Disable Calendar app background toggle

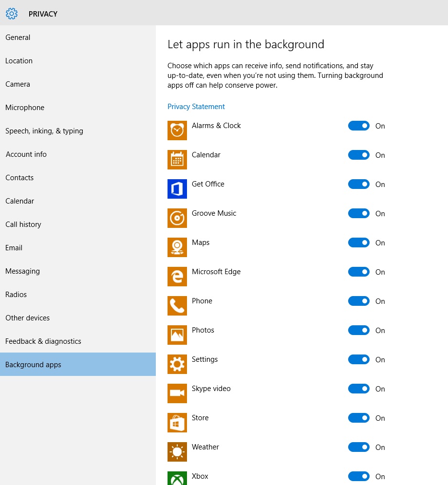[358, 155]
